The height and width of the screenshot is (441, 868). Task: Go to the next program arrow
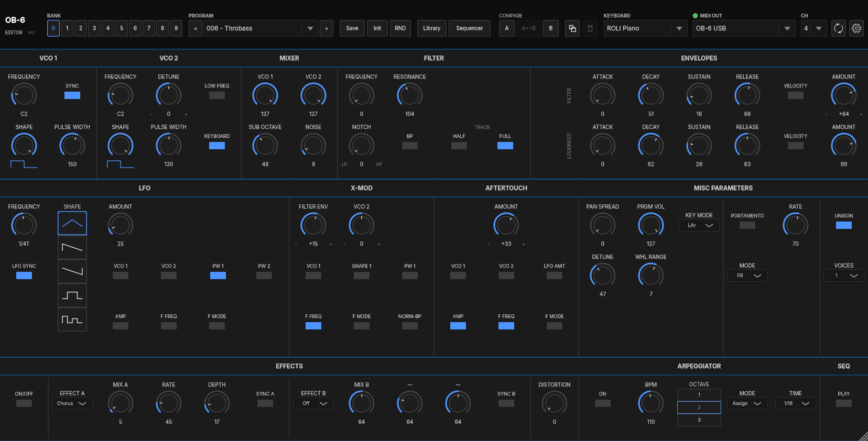[x=327, y=28]
